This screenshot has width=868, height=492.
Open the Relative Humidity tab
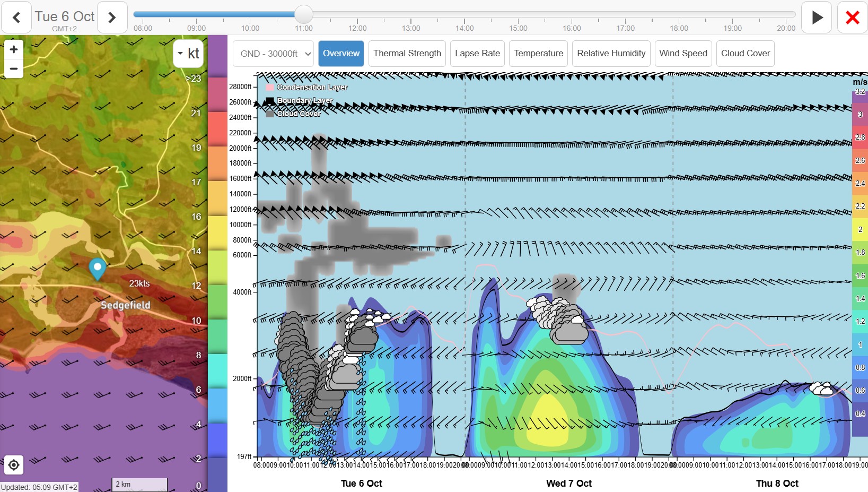click(611, 54)
